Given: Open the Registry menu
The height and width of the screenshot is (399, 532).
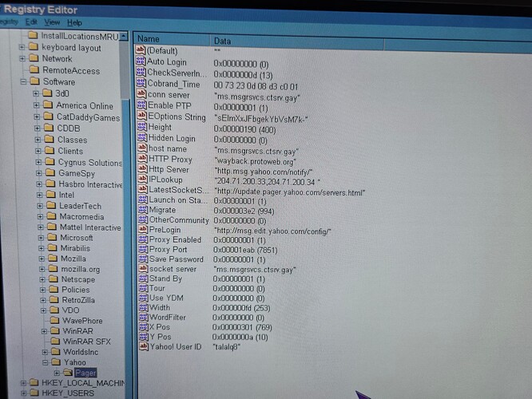Looking at the screenshot, I should click(9, 22).
